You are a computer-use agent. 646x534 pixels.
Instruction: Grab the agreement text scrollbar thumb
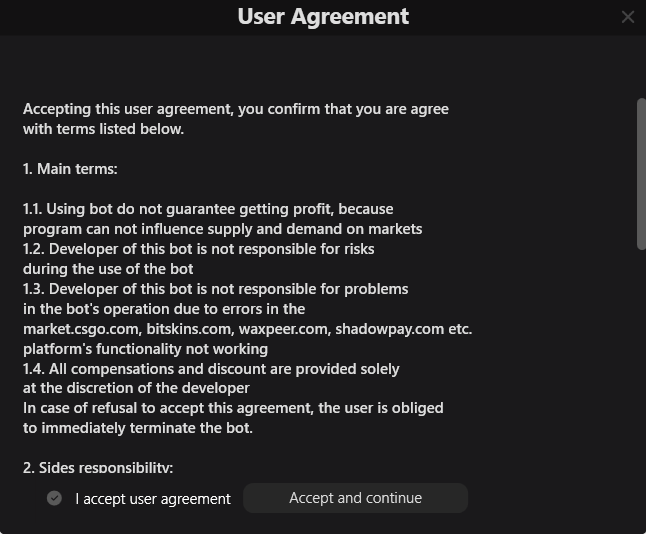(641, 173)
